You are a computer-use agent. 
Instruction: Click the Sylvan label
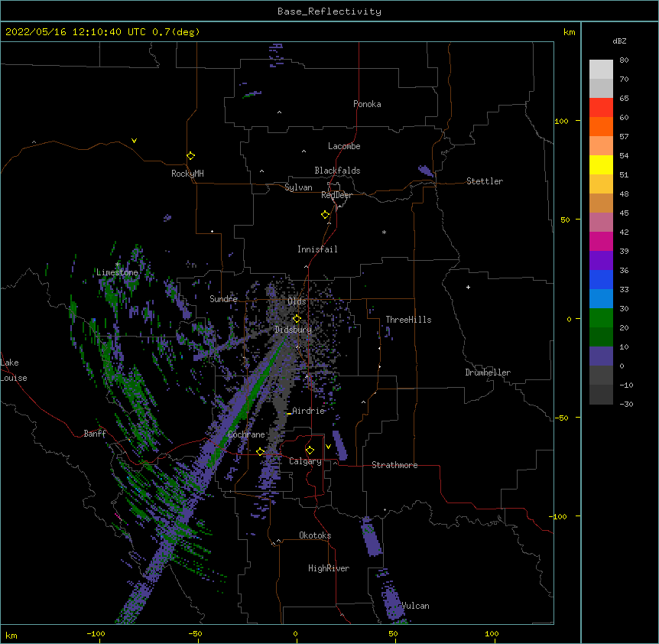coord(298,187)
